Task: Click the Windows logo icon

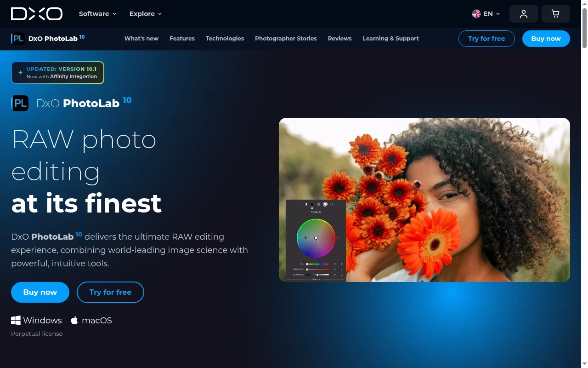Action: 16,320
